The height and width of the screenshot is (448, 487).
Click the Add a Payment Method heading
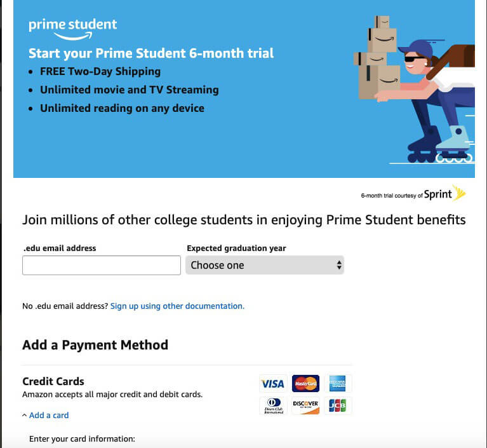95,345
